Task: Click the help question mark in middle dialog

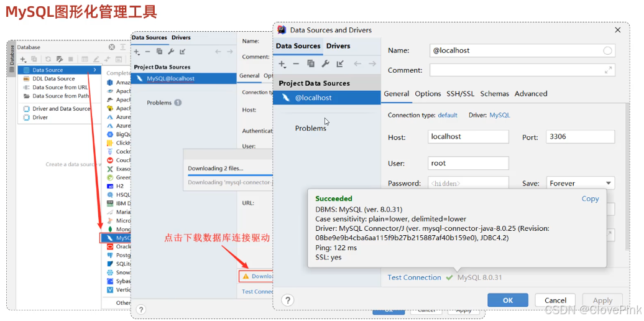Action: 140,309
